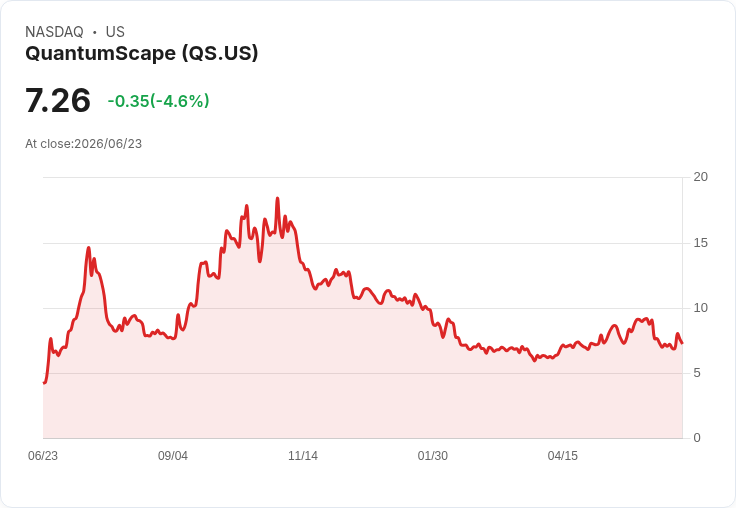Click the first price spike near 15 after 06/23
Image resolution: width=736 pixels, height=508 pixels.
click(88, 248)
